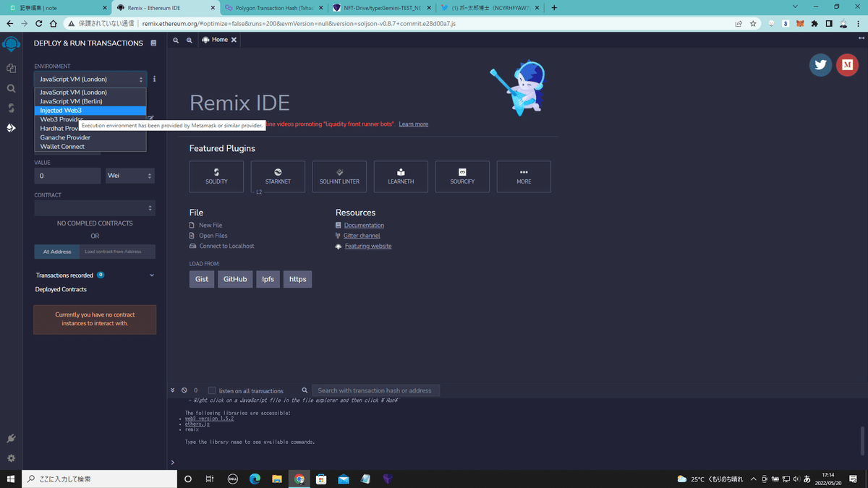Reload the browser page
The width and height of the screenshot is (868, 488).
(38, 23)
